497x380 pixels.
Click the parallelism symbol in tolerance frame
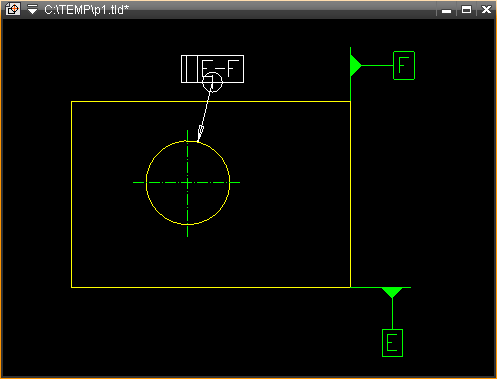click(189, 69)
